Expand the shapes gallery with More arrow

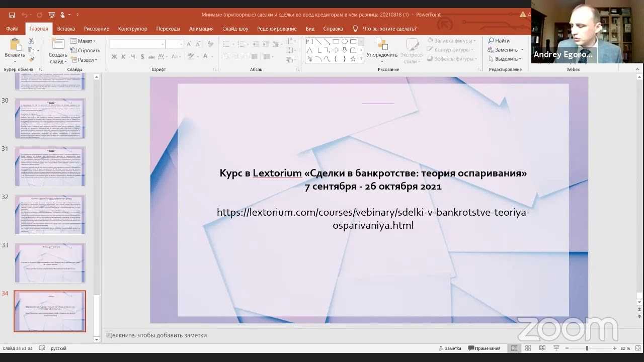tap(361, 59)
